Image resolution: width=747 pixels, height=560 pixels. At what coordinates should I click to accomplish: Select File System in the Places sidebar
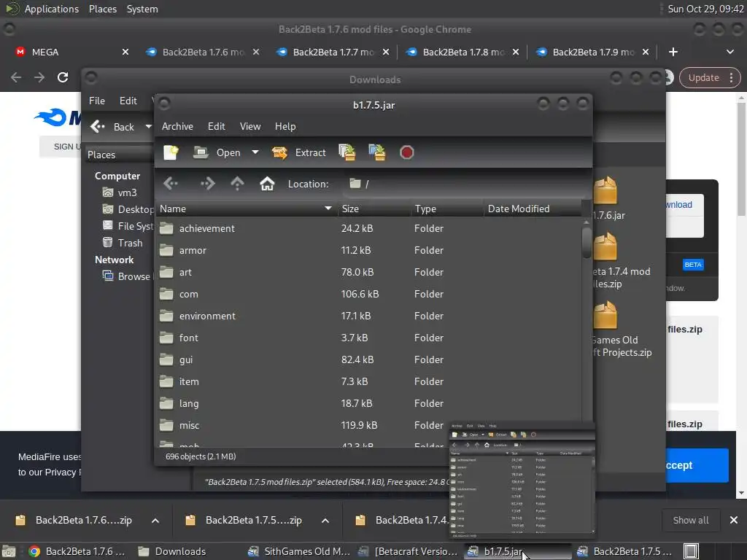coord(128,226)
